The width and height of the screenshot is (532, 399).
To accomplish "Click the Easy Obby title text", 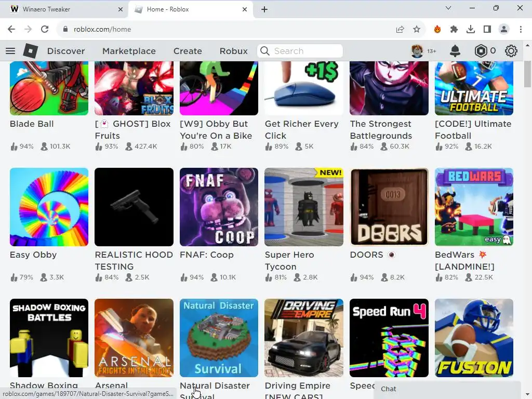I will point(33,255).
